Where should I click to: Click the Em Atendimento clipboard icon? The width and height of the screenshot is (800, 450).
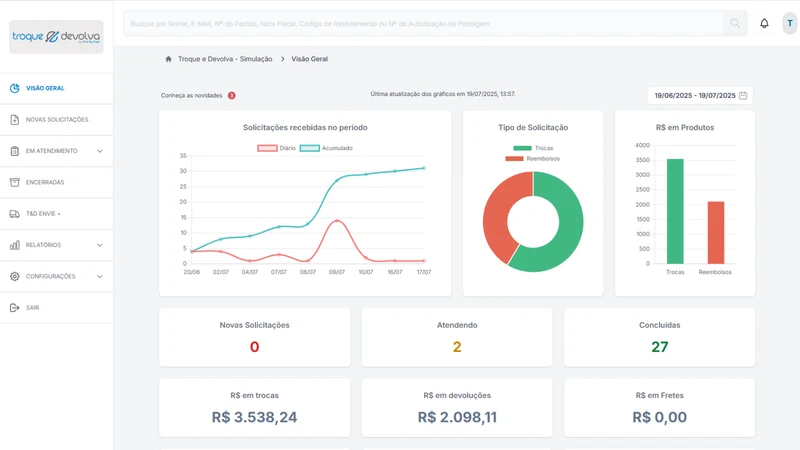tap(15, 151)
